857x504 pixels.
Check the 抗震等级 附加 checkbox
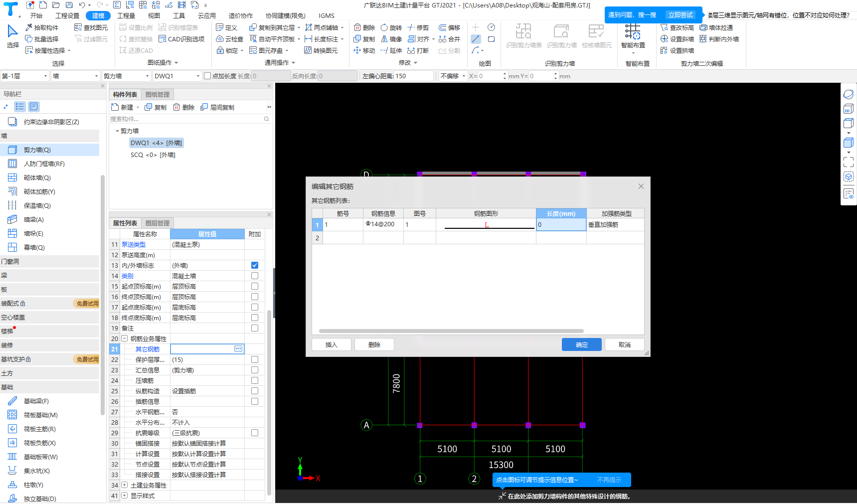255,433
